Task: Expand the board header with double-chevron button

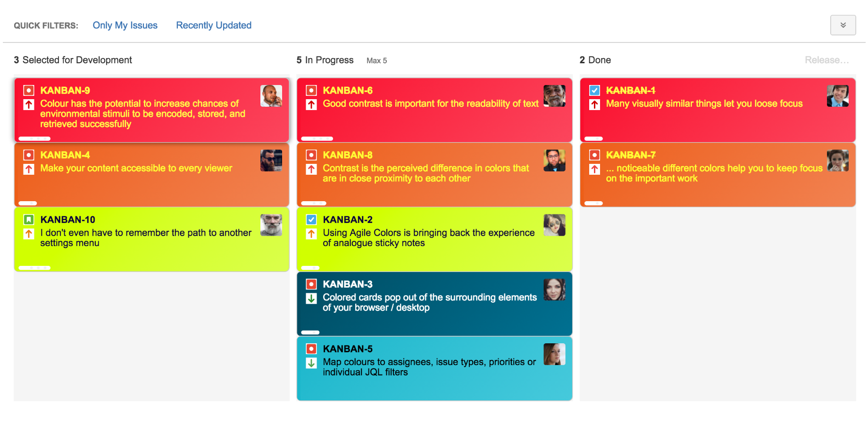Action: point(843,25)
